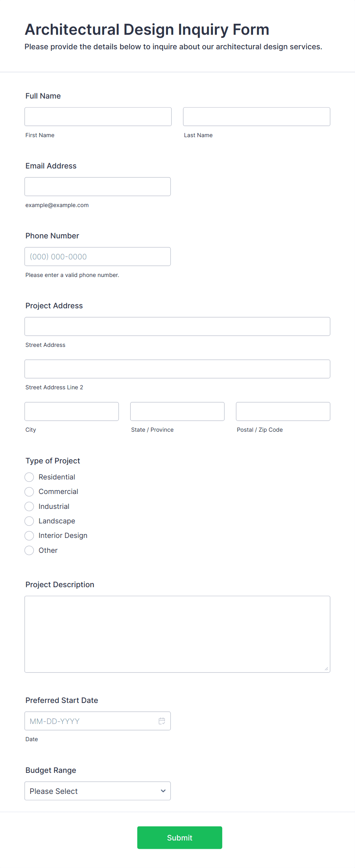This screenshot has height=868, width=355.
Task: Select the Residential project type
Action: tap(29, 477)
